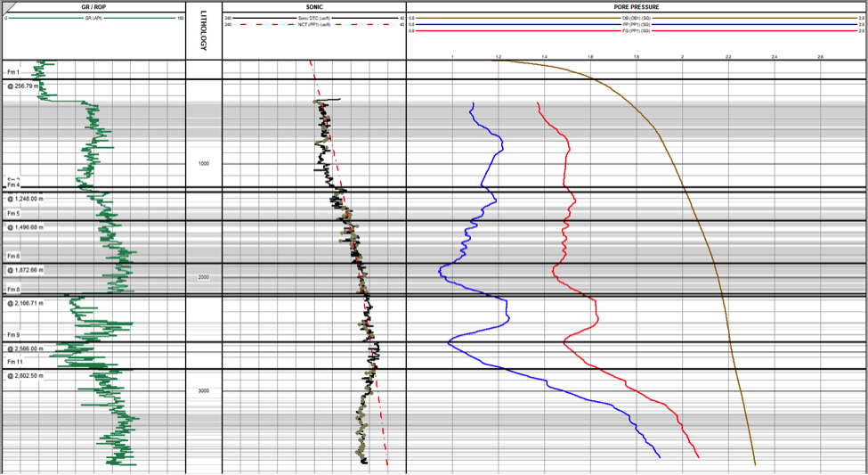Click the Fm 6 formation label
Screen dimensions: 868x475
tap(13, 256)
